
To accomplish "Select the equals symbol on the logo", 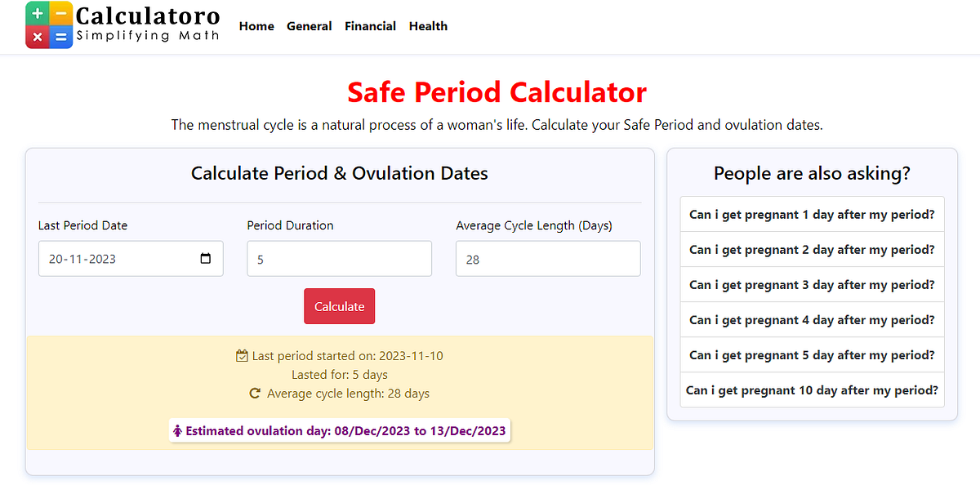I will [60, 37].
